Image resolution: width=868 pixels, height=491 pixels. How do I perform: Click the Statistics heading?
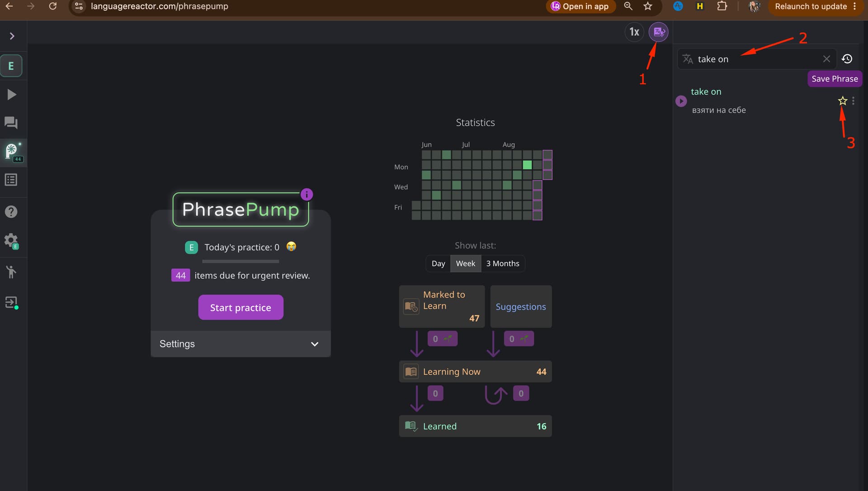pos(475,123)
